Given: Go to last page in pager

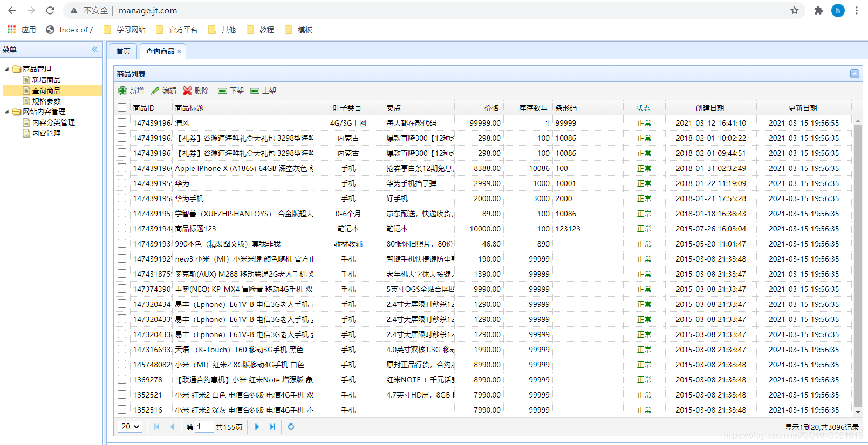Looking at the screenshot, I should tap(273, 427).
